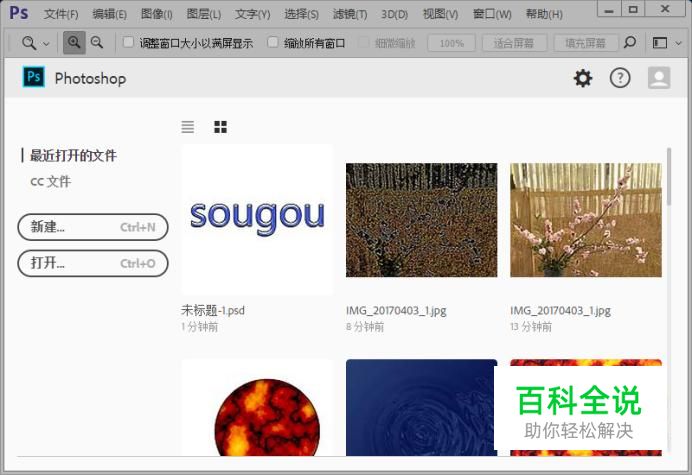Viewport: 692px width, 475px height.
Task: Open the 图像(I) menu
Action: (156, 14)
